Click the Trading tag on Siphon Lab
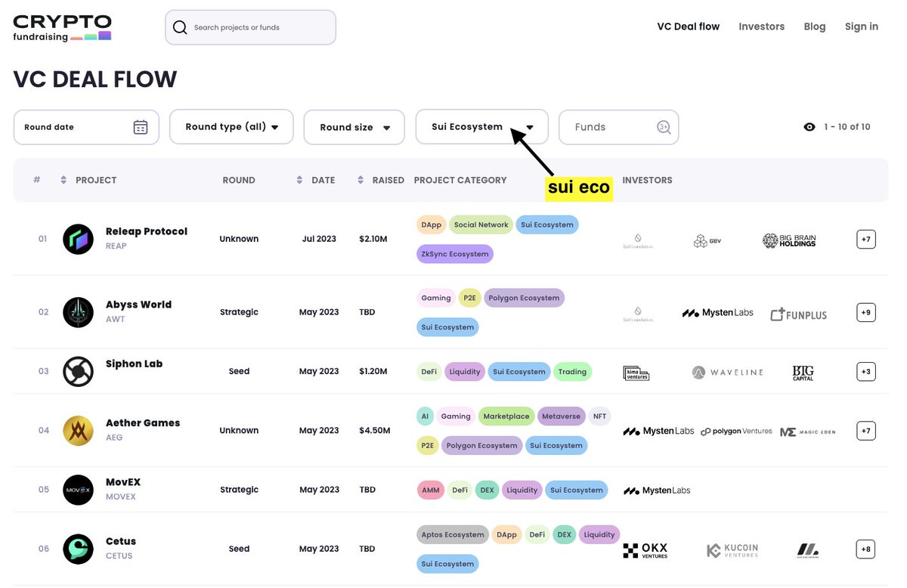907x588 pixels. (572, 371)
